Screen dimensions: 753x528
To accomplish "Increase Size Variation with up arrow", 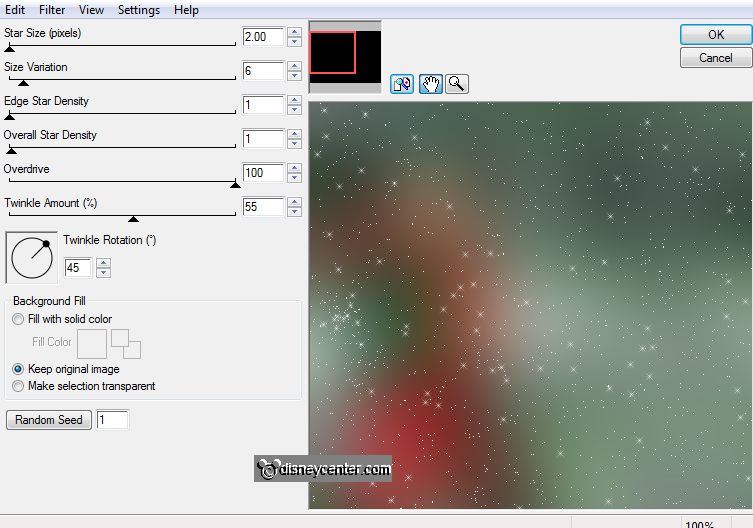I will point(294,66).
